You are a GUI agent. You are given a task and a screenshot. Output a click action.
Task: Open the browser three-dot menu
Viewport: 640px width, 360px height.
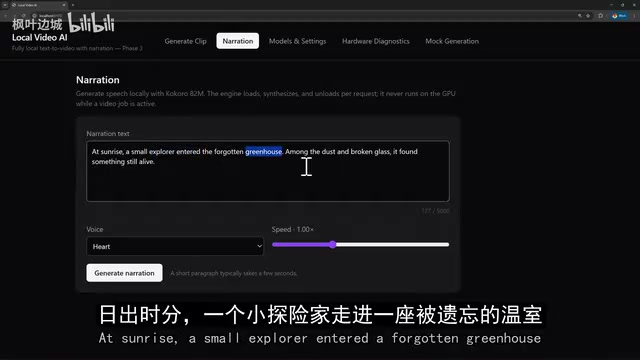[x=634, y=16]
